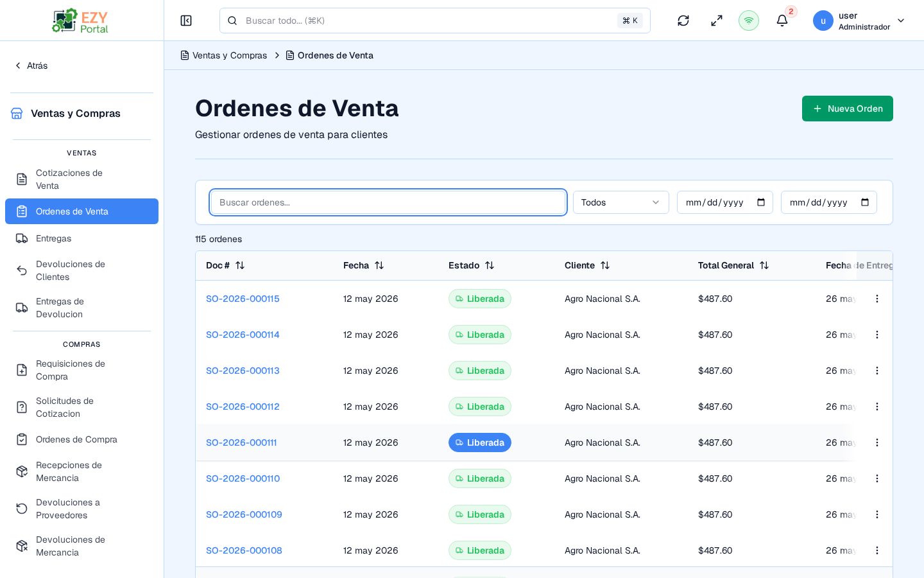
Task: Click the user avatar circle
Action: pos(823,21)
